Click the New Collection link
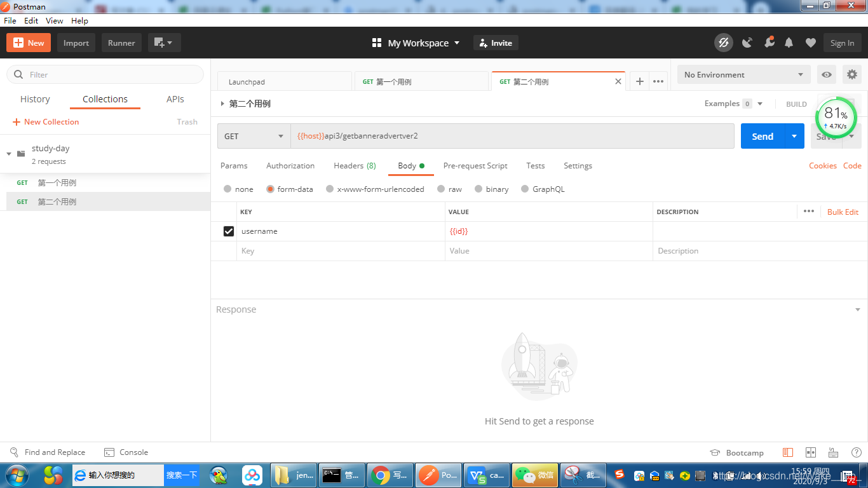Viewport: 868px width, 488px height. click(46, 122)
